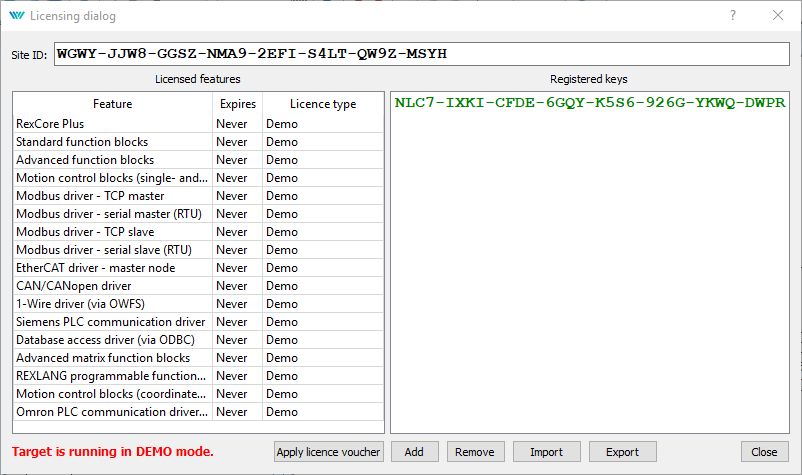Click the Licensed features heading
Image resolution: width=802 pixels, height=475 pixels.
[x=198, y=79]
